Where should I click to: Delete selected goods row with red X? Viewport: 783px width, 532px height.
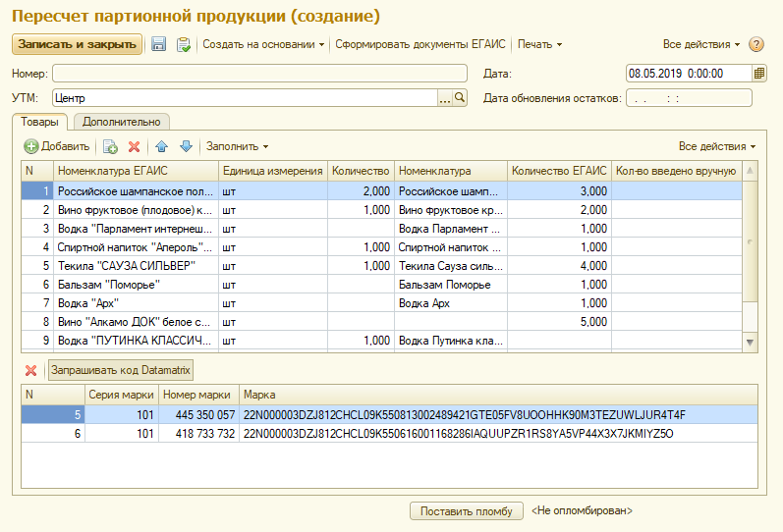(135, 146)
